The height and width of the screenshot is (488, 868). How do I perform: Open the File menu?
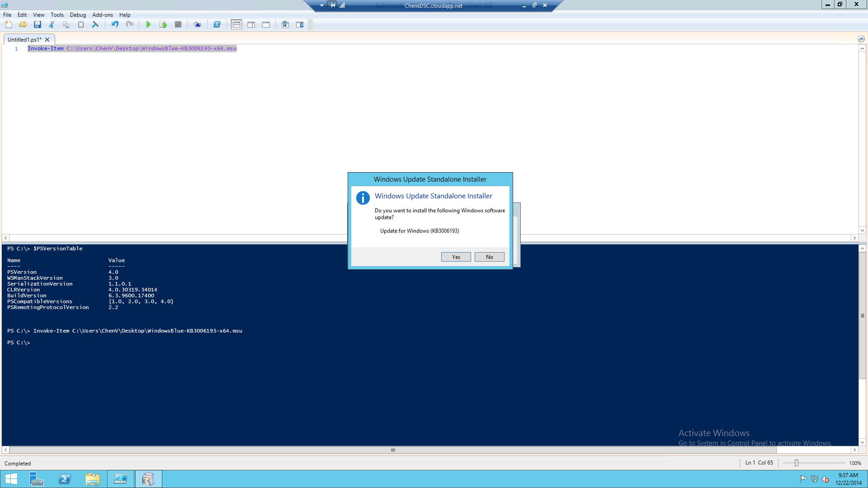pos(7,14)
